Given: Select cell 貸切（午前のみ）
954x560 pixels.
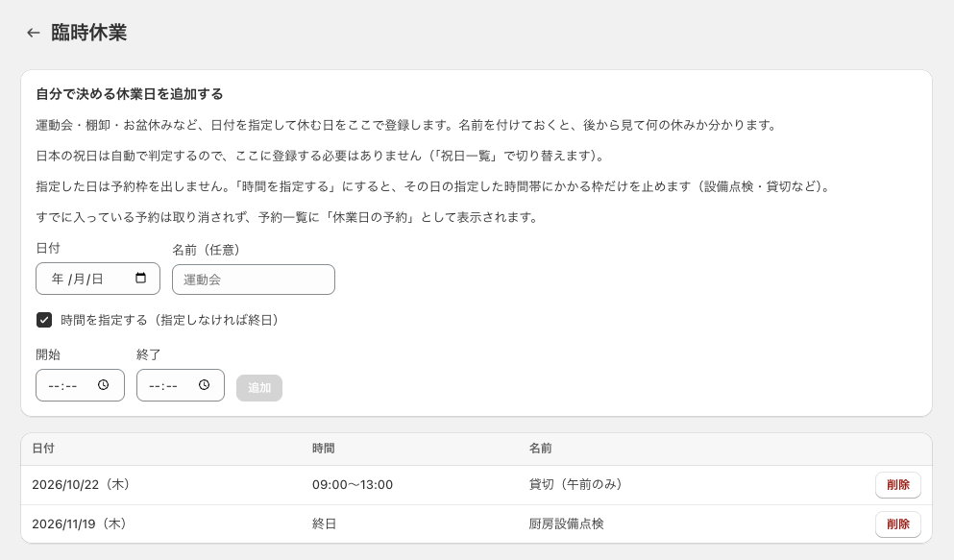Looking at the screenshot, I should (x=575, y=485).
